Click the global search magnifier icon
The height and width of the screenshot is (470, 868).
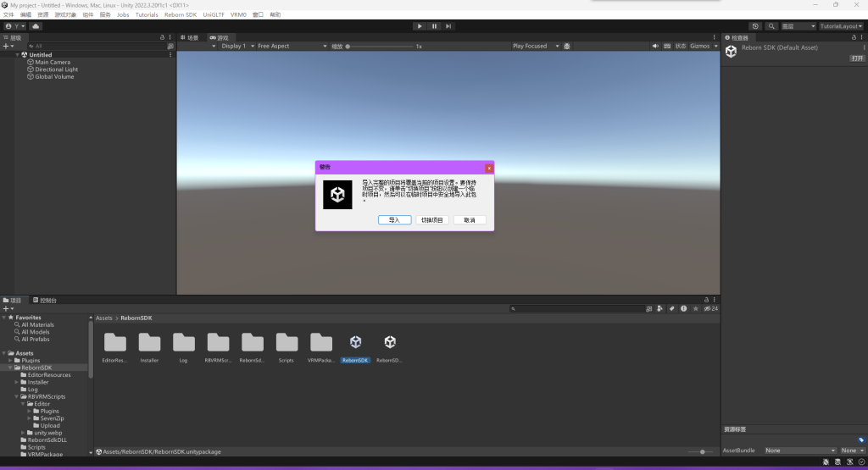771,26
